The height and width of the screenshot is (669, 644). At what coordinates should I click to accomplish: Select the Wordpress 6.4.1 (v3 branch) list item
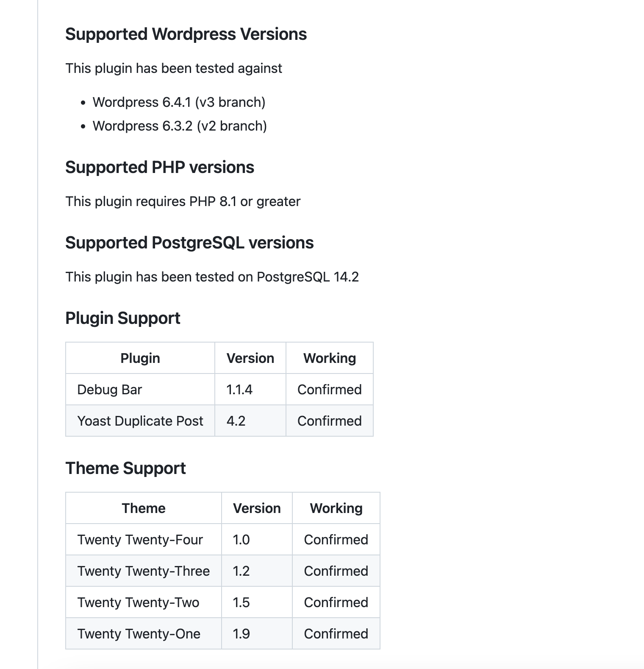click(x=179, y=102)
